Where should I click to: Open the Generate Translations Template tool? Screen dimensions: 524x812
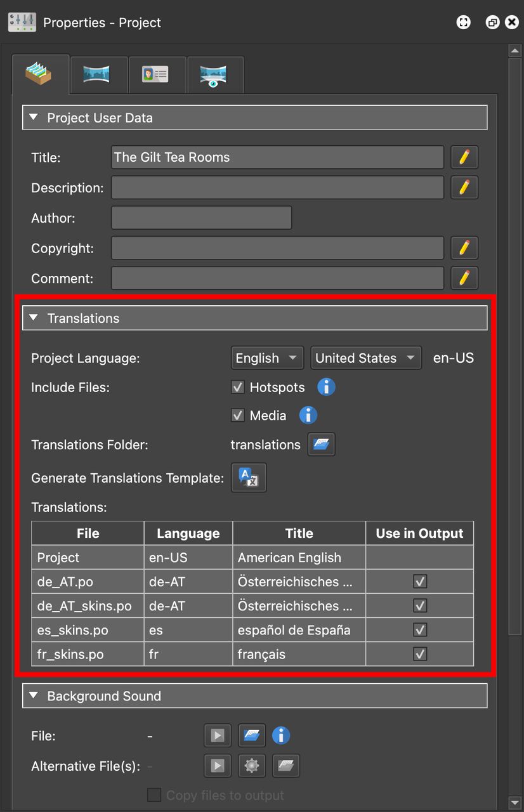[x=248, y=478]
